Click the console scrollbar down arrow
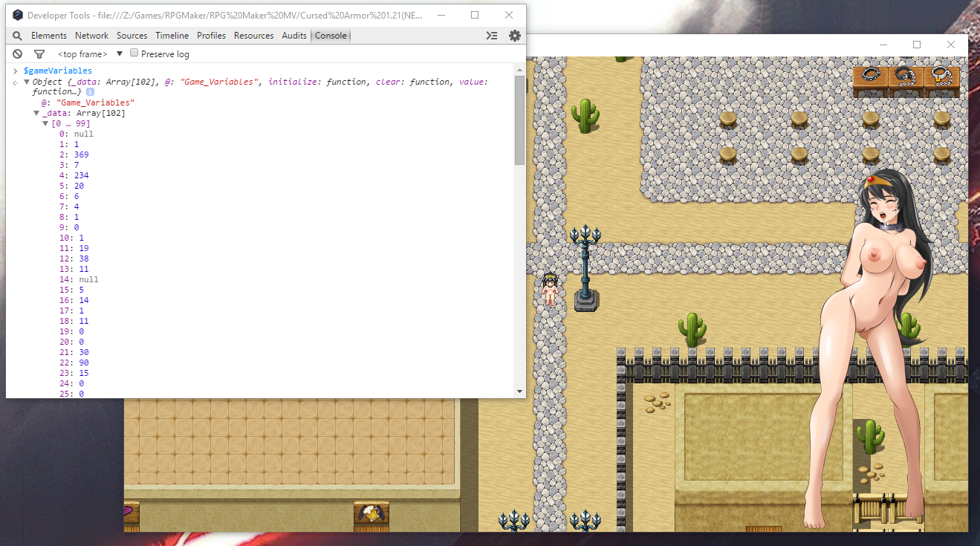Image resolution: width=980 pixels, height=546 pixels. (x=519, y=391)
